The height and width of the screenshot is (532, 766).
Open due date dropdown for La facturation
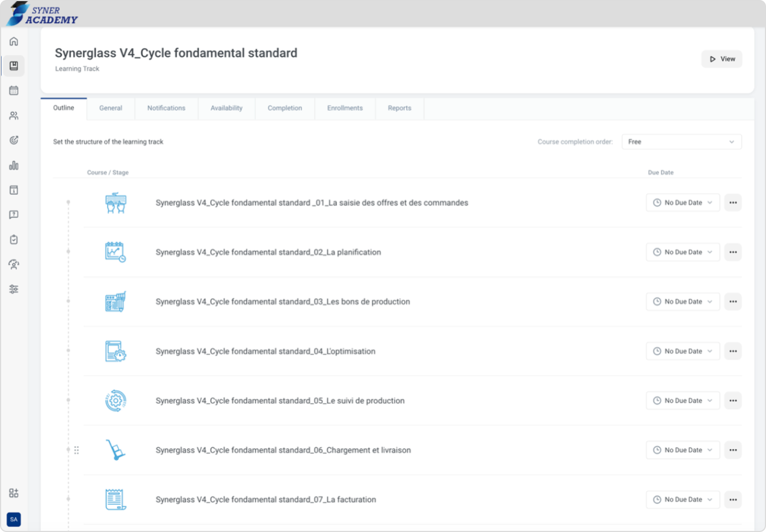click(683, 500)
